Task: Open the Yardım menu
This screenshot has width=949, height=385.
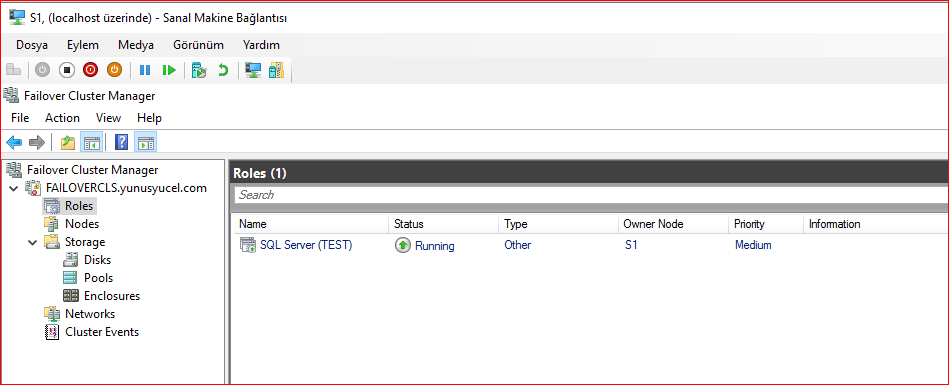Action: click(261, 45)
